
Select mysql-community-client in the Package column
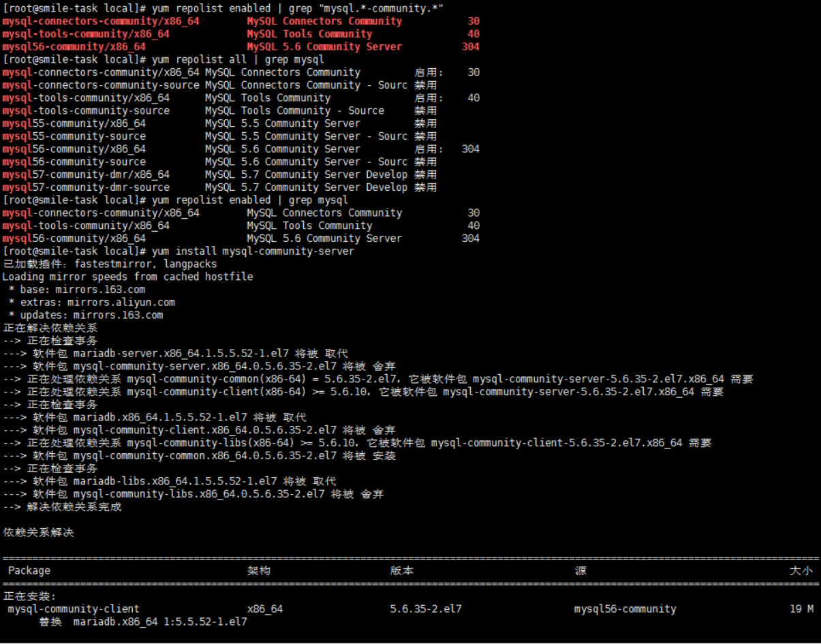(74, 609)
